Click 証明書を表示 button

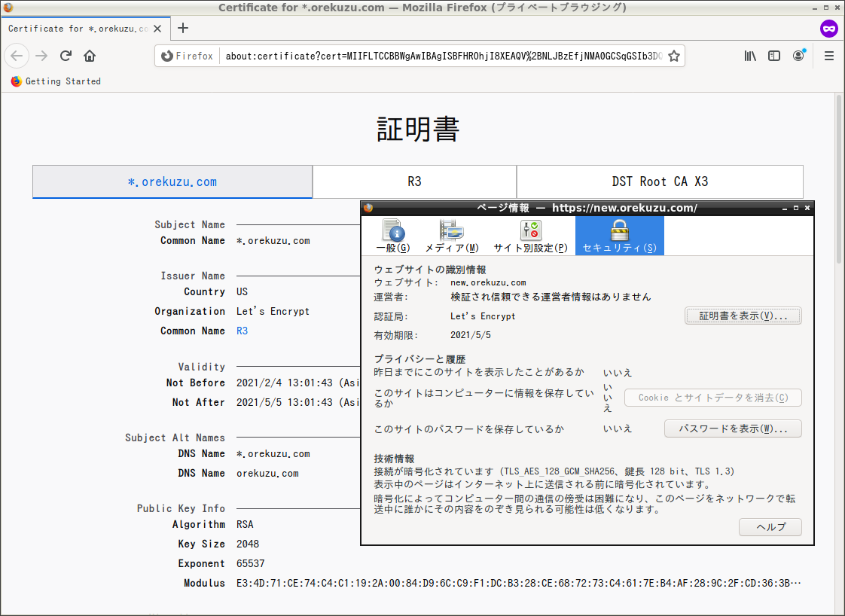click(x=743, y=316)
